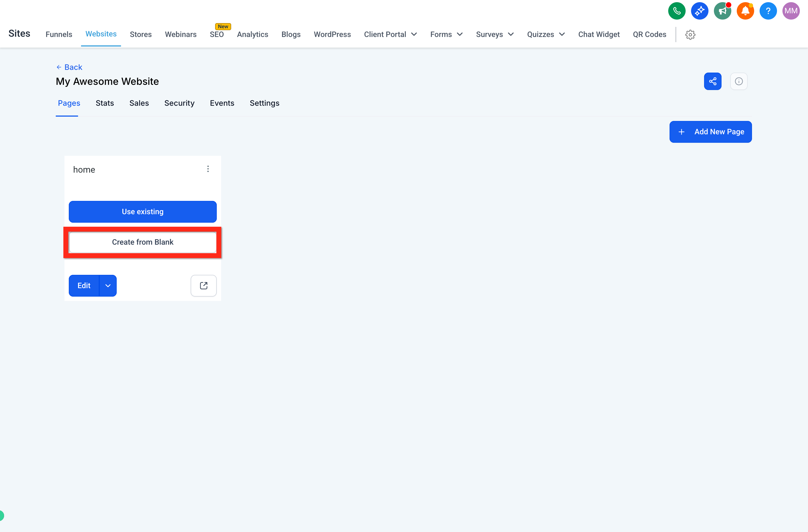Open the orange bell notifications
The width and height of the screenshot is (808, 532).
tap(745, 11)
